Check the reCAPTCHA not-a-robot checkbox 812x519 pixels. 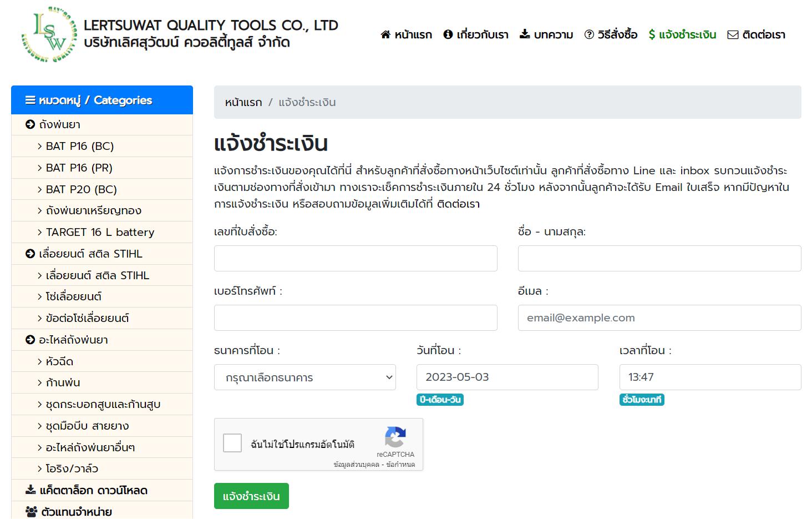coord(232,443)
